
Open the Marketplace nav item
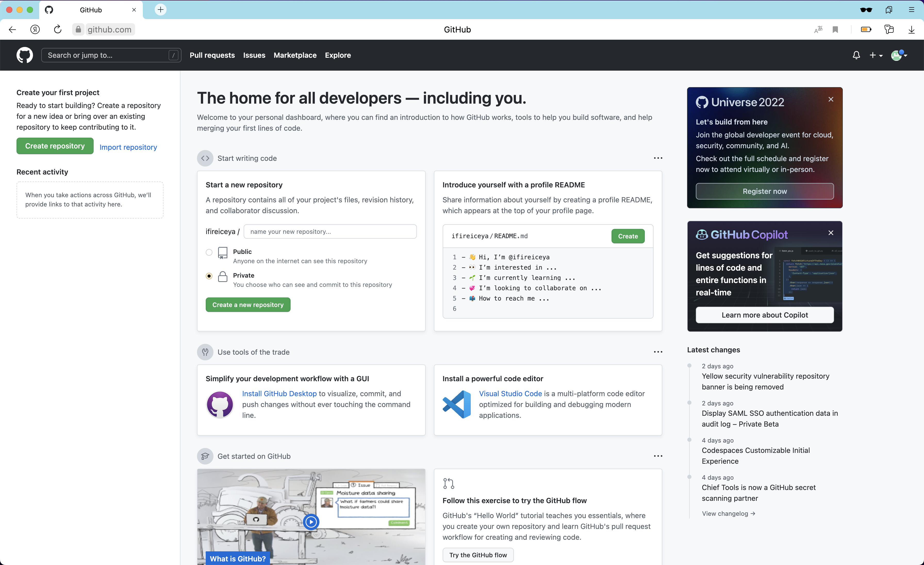[295, 55]
